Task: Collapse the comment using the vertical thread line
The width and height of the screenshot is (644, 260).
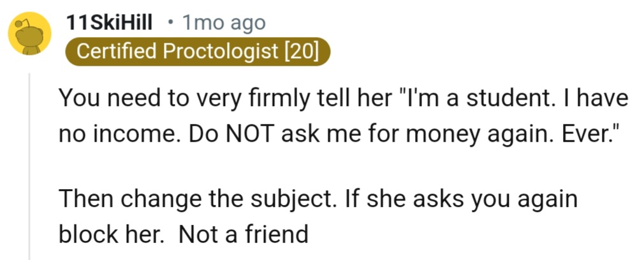Action: click(29, 166)
